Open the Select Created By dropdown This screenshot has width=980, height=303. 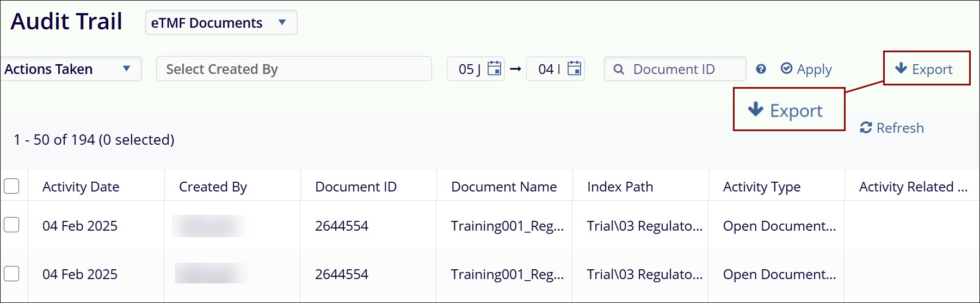click(x=294, y=69)
